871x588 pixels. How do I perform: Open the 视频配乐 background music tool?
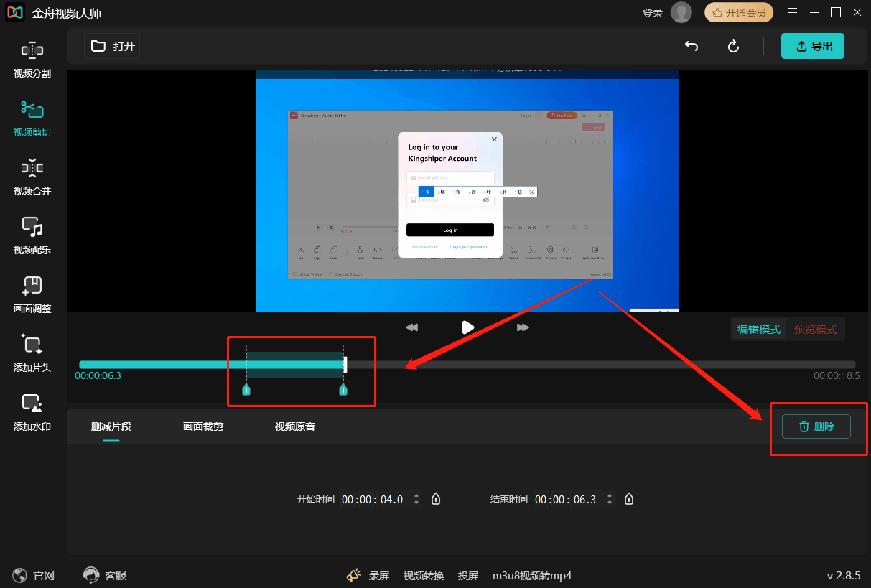tap(32, 236)
